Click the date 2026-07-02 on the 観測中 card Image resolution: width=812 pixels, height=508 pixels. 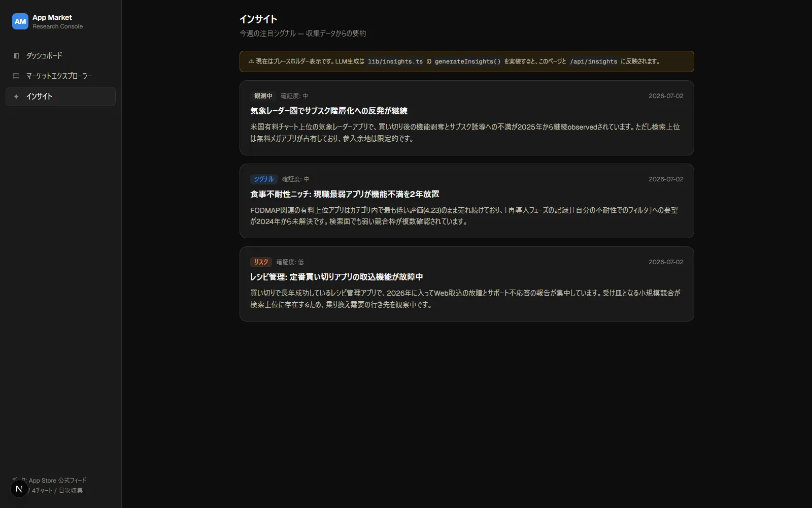(x=666, y=96)
